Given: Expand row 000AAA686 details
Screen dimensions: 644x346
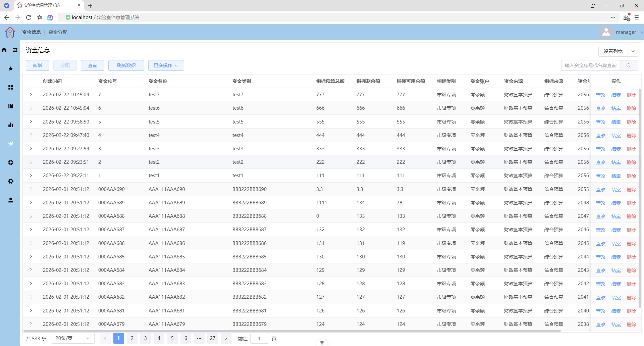Looking at the screenshot, I should [31, 243].
